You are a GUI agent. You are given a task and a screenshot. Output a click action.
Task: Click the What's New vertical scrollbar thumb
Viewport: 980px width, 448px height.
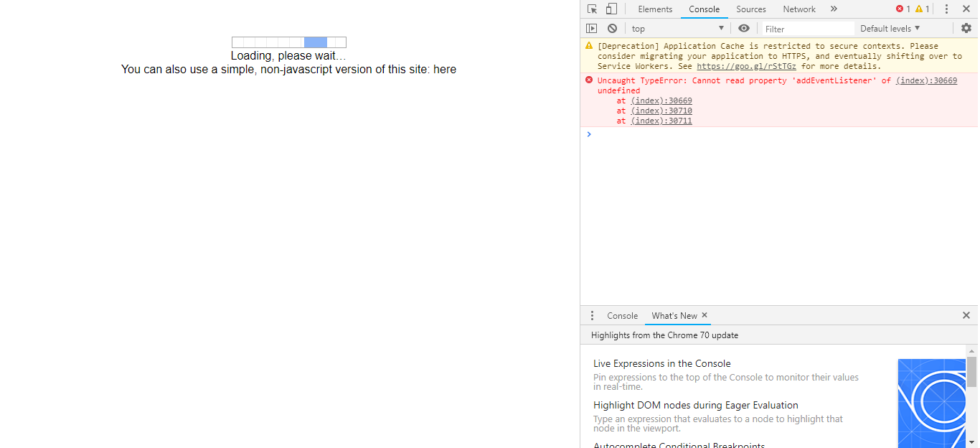(971, 371)
